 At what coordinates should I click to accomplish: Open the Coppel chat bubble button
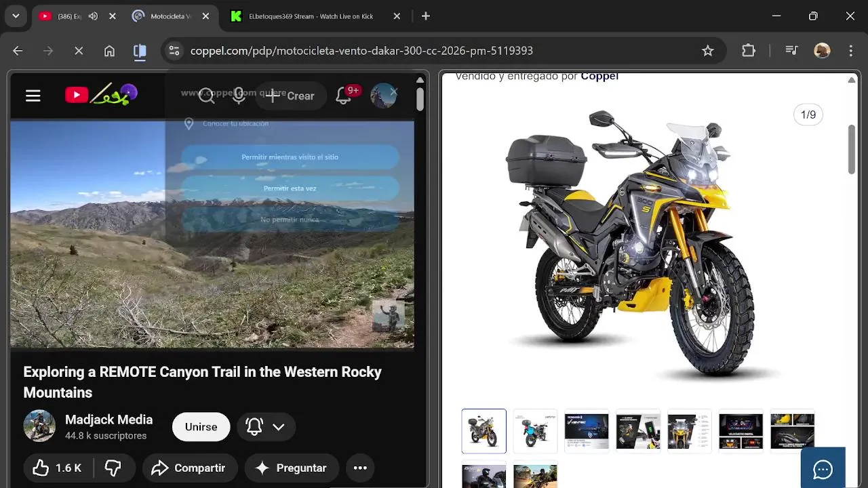click(823, 468)
